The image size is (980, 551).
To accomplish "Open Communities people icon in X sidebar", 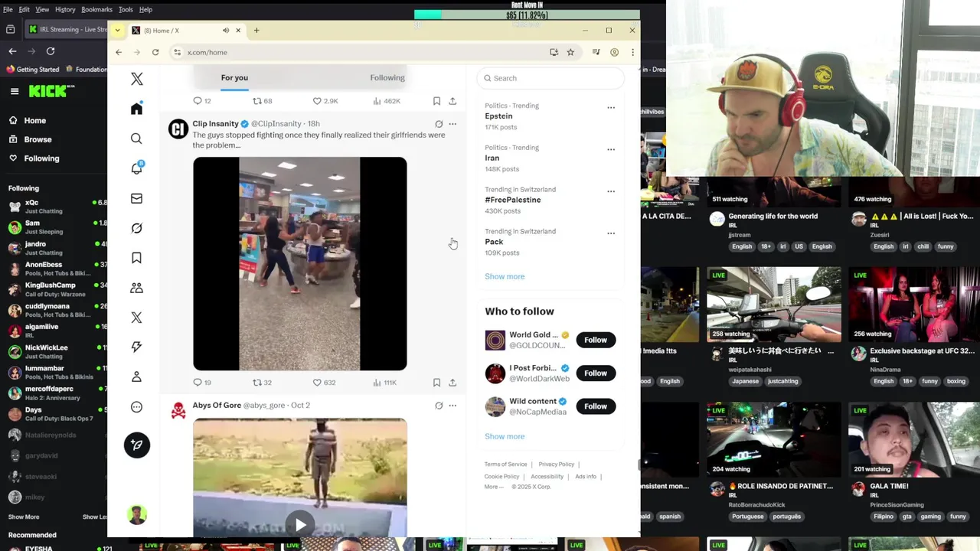I will [136, 288].
